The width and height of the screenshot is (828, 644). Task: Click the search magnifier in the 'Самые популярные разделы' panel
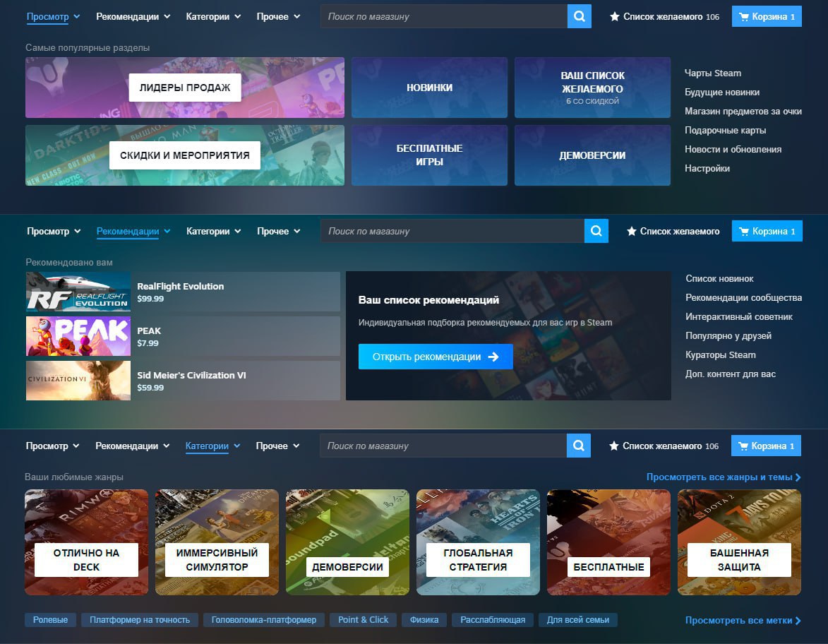point(580,16)
